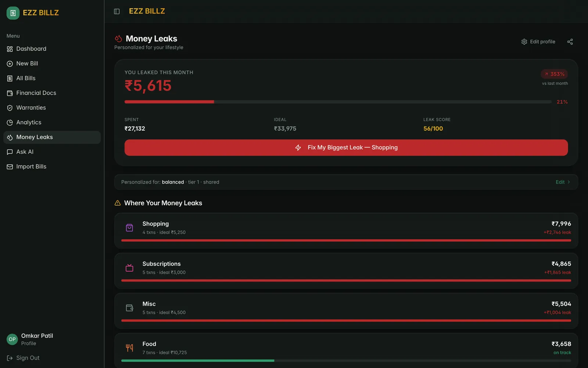Viewport: 588px width, 368px height.
Task: Open Import Bills page
Action: tap(52, 167)
